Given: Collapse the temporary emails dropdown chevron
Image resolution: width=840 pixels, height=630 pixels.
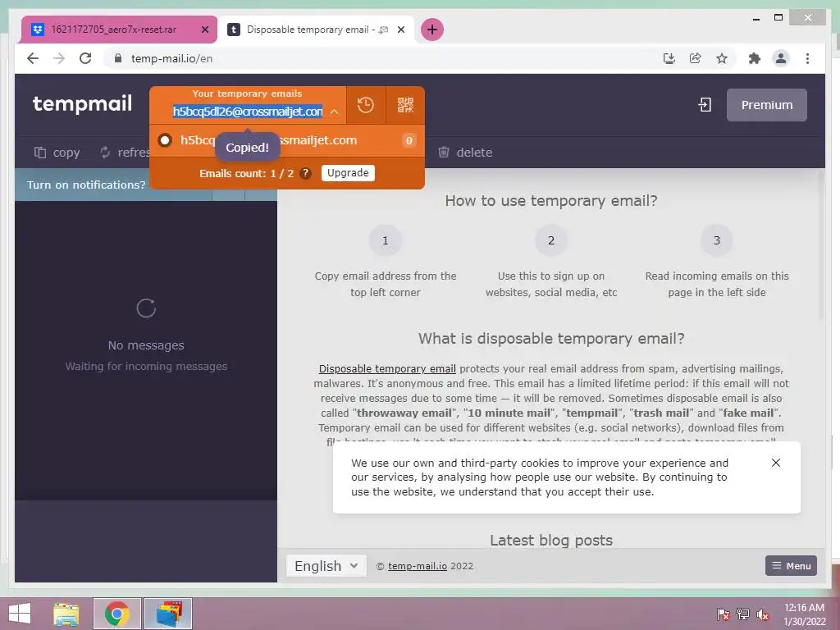Looking at the screenshot, I should (x=335, y=112).
